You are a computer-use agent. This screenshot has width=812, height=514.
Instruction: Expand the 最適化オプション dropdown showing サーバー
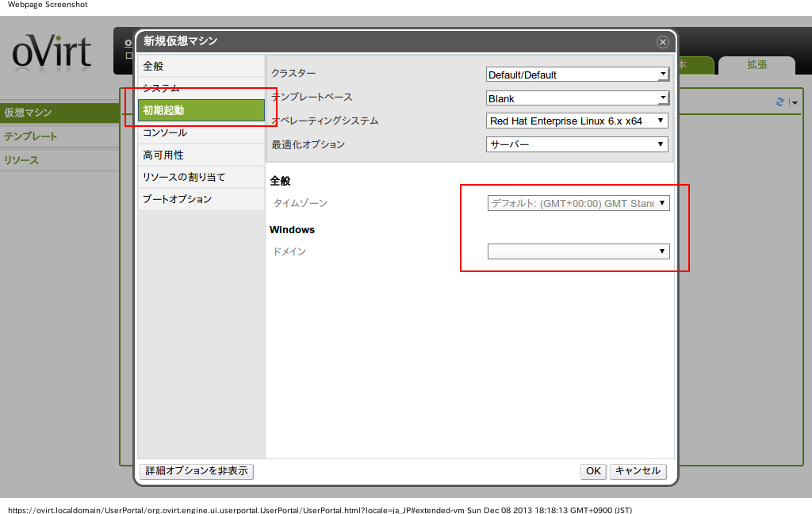click(577, 144)
